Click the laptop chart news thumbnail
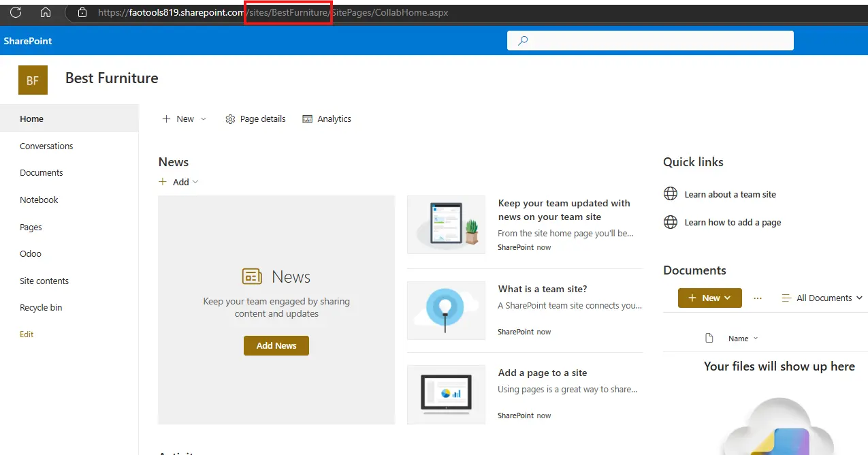868x455 pixels. tap(446, 394)
